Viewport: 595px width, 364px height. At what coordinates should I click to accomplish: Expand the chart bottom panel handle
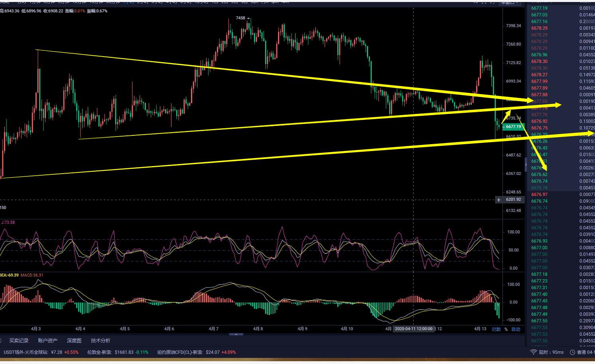(x=236, y=335)
